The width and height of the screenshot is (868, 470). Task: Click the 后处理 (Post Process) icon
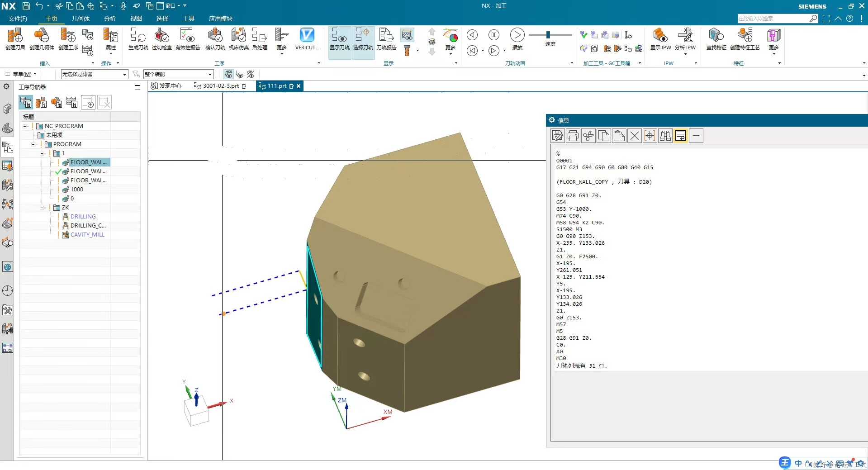(x=260, y=39)
